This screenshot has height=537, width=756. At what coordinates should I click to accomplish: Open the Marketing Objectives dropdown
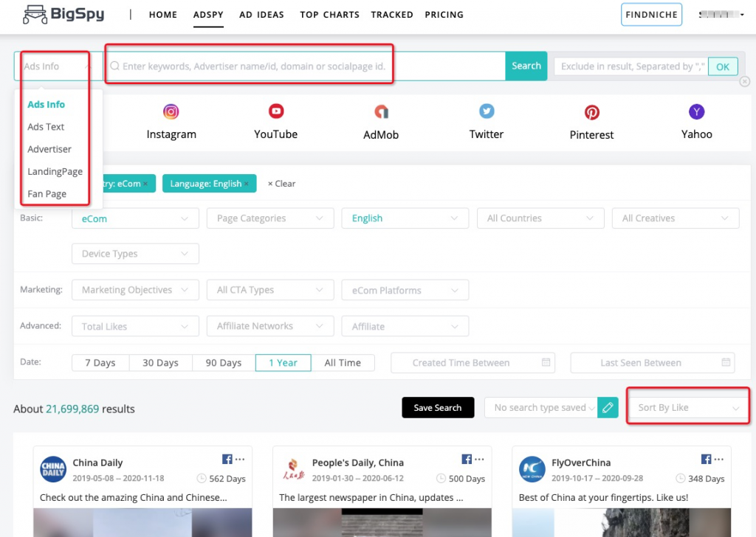click(x=135, y=290)
